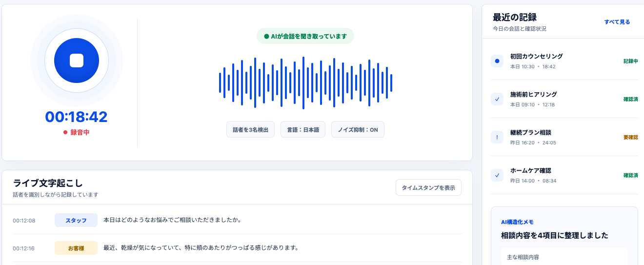Viewport: 644px width, 265px height.
Task: Click the ライブ文字起こし heading
Action: click(48, 183)
